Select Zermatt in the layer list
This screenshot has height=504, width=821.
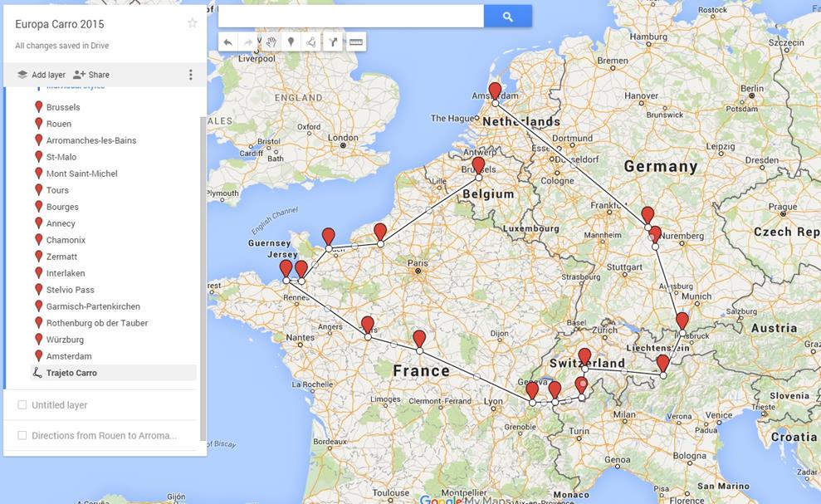[61, 257]
